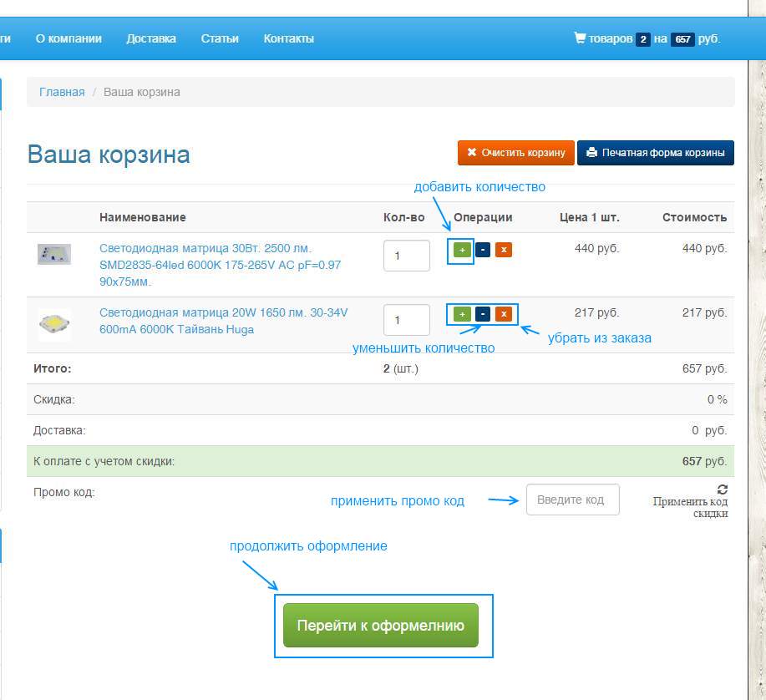Focus the Введите код promo input
The image size is (766, 700).
[x=572, y=500]
